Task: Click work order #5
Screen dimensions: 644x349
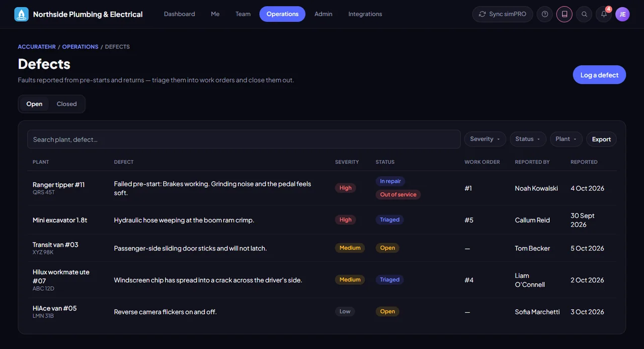Action: tap(469, 220)
